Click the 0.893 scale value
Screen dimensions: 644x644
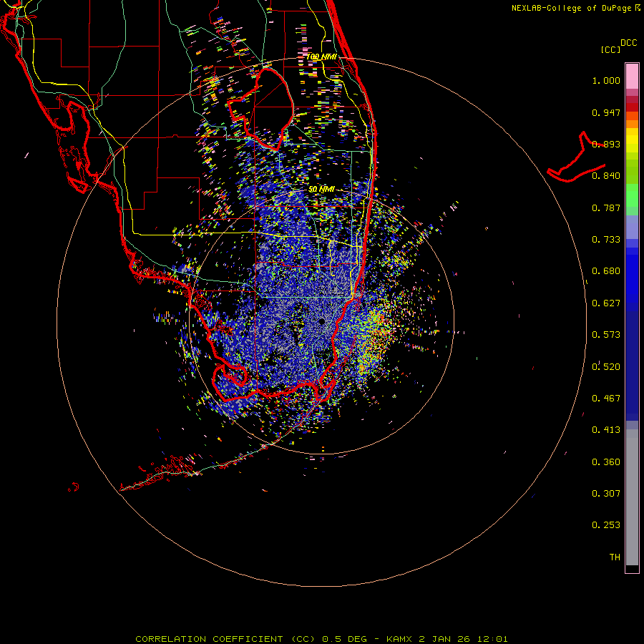[x=606, y=144]
